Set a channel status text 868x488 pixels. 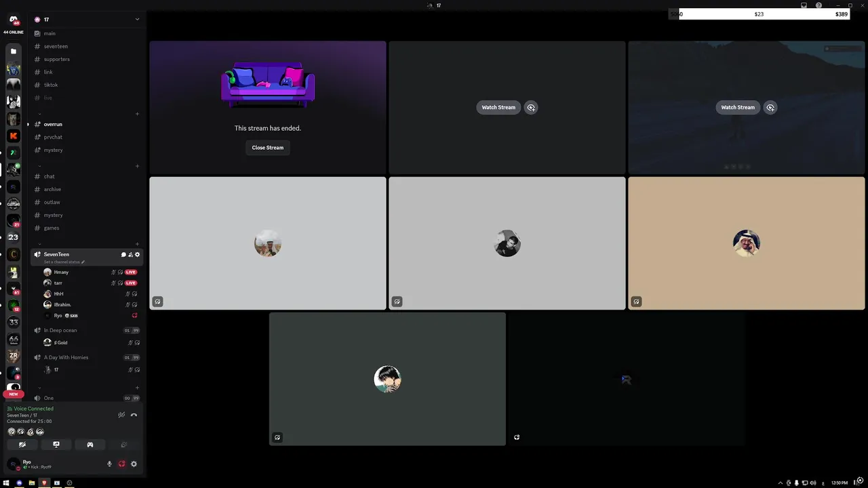pyautogui.click(x=64, y=262)
